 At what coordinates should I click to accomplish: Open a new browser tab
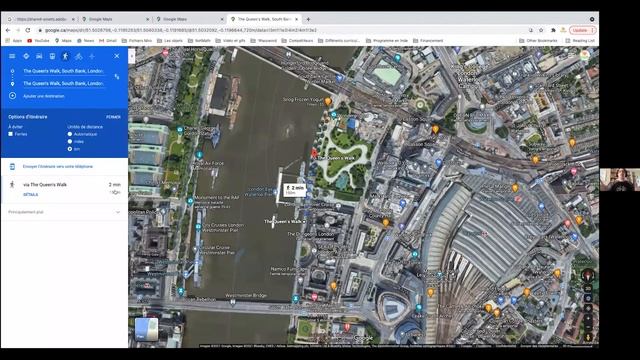click(308, 19)
